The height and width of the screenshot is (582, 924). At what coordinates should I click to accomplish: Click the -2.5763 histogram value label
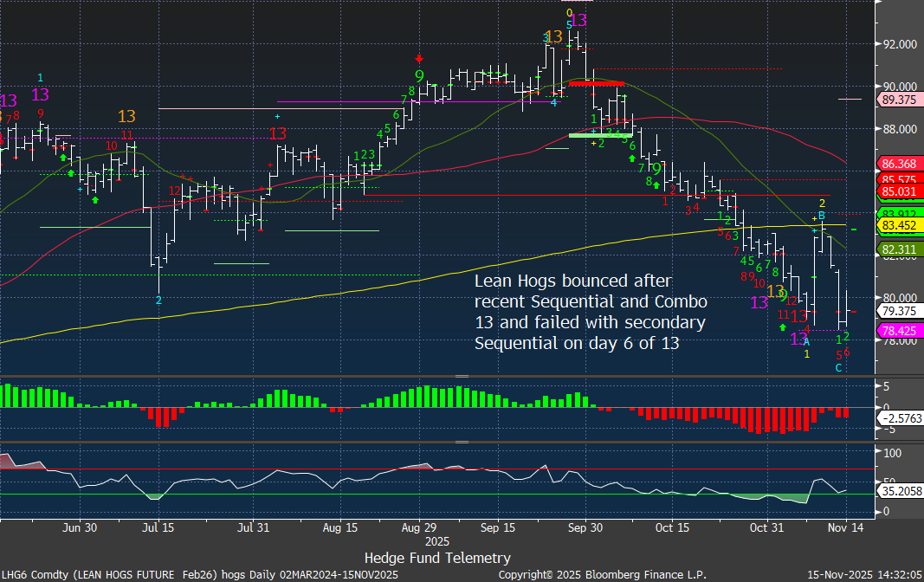coord(900,418)
